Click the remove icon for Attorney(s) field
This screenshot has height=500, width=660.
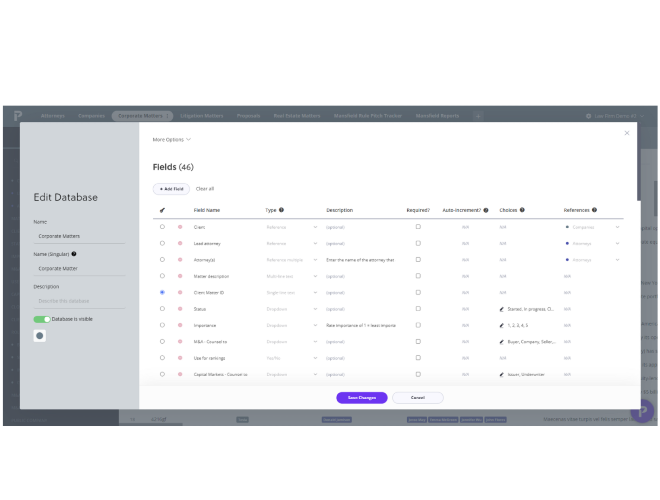point(180,260)
